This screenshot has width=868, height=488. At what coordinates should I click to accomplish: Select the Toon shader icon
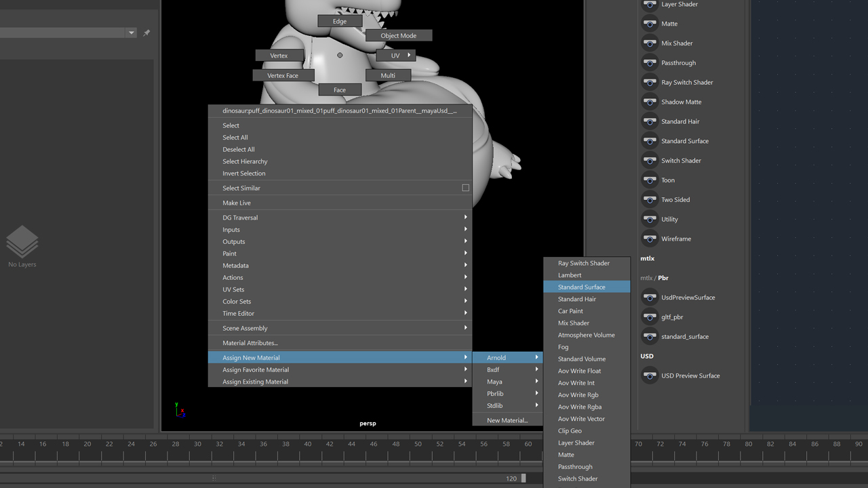[650, 180]
